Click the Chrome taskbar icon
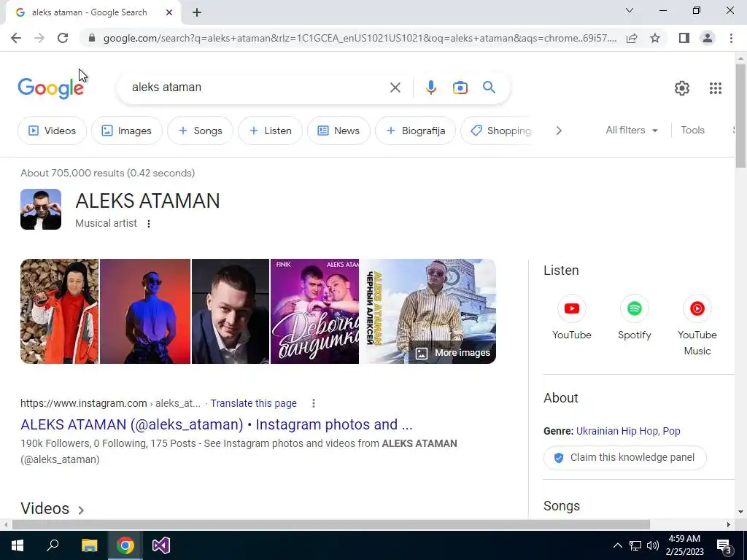The height and width of the screenshot is (560, 747). click(x=125, y=545)
